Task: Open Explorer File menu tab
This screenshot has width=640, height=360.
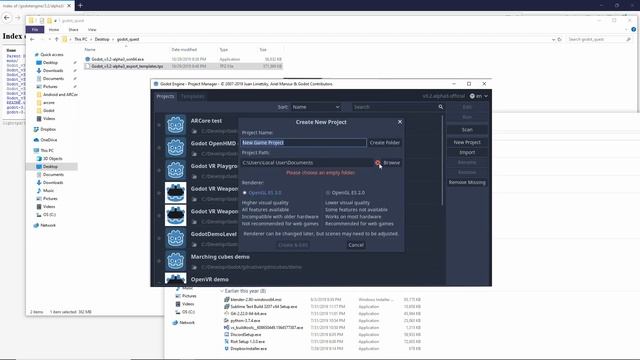Action: (x=35, y=29)
